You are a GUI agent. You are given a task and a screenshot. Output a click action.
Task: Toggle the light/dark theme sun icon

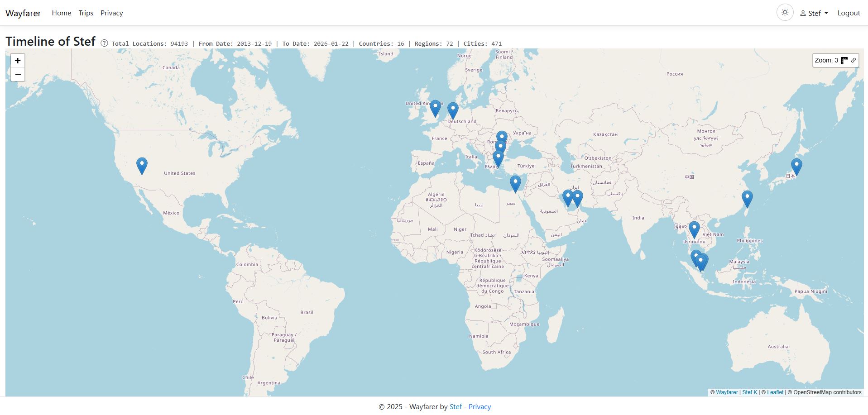click(x=785, y=13)
